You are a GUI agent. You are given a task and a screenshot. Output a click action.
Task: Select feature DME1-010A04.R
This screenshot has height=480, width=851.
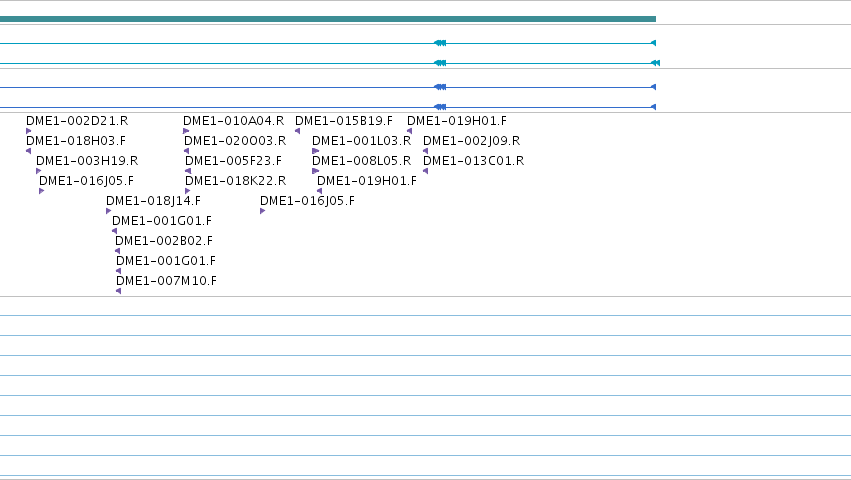(233, 121)
